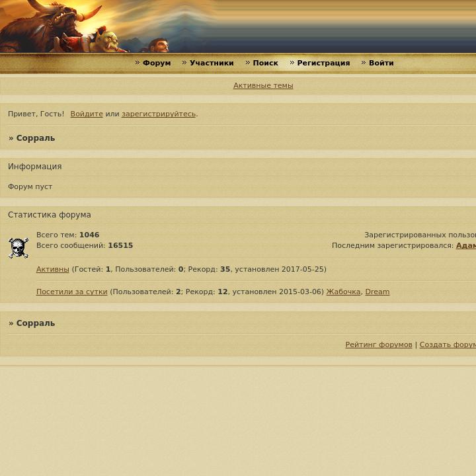Click the Создать форум link

[x=448, y=344]
